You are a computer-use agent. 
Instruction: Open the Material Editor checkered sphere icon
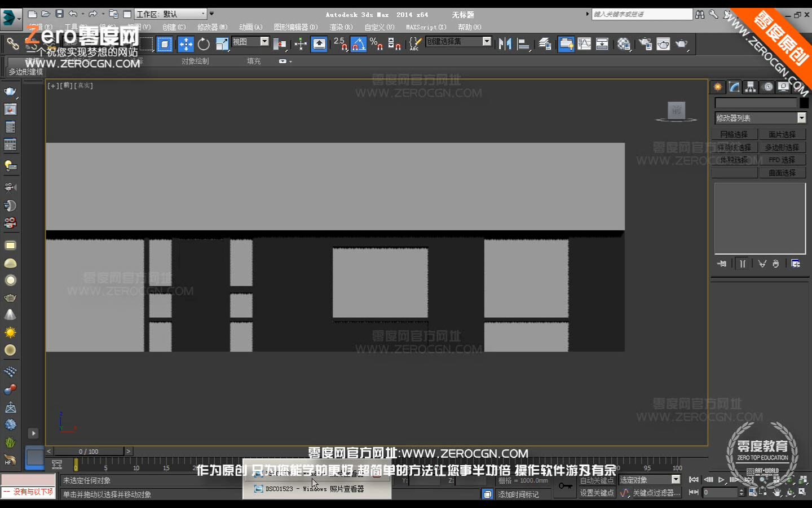pos(624,44)
